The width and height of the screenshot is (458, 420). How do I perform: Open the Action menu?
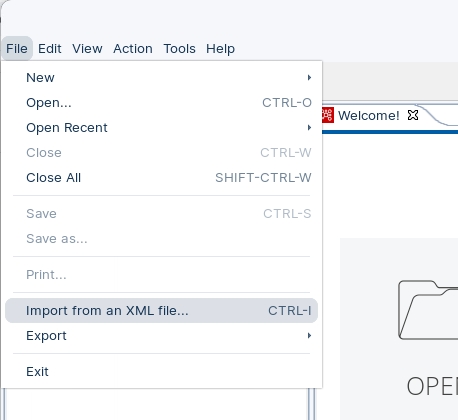click(x=133, y=49)
